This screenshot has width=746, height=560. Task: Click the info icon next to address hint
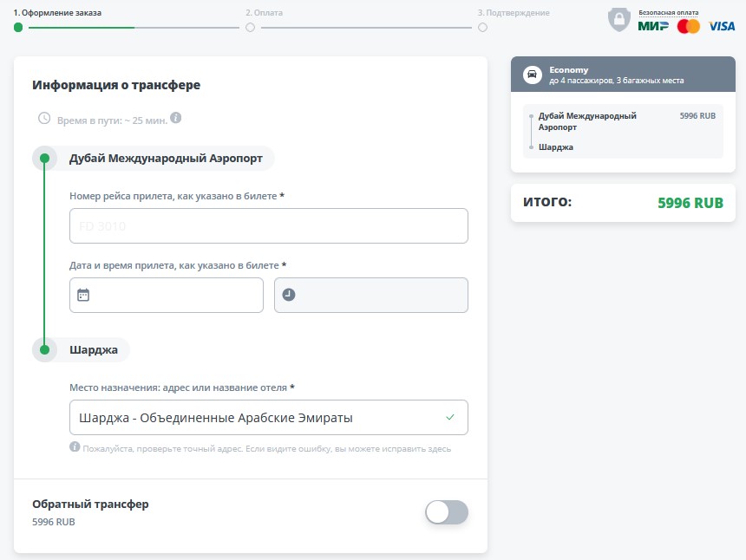point(75,448)
